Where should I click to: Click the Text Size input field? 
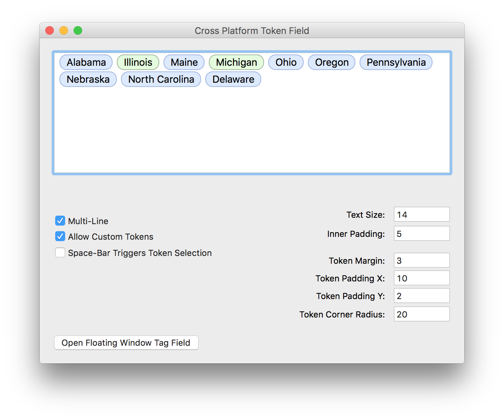(x=422, y=214)
